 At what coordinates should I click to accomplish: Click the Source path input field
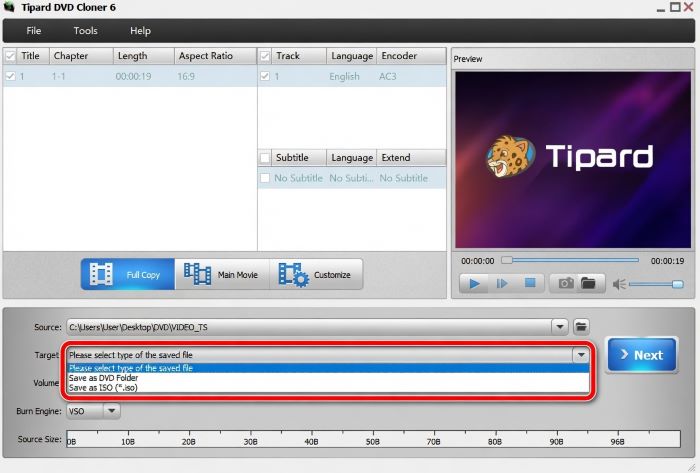coord(309,327)
